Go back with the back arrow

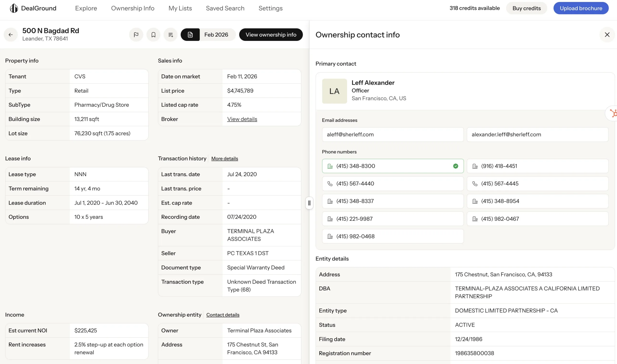[11, 35]
